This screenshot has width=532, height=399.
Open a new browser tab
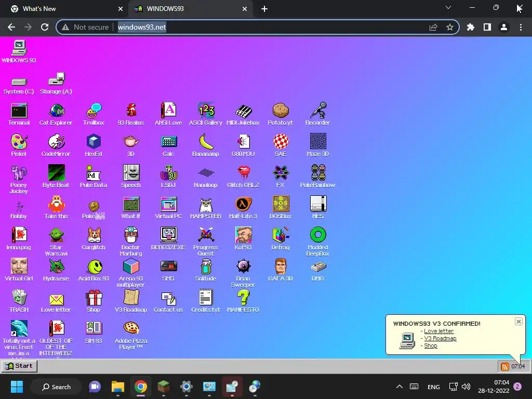tap(264, 9)
